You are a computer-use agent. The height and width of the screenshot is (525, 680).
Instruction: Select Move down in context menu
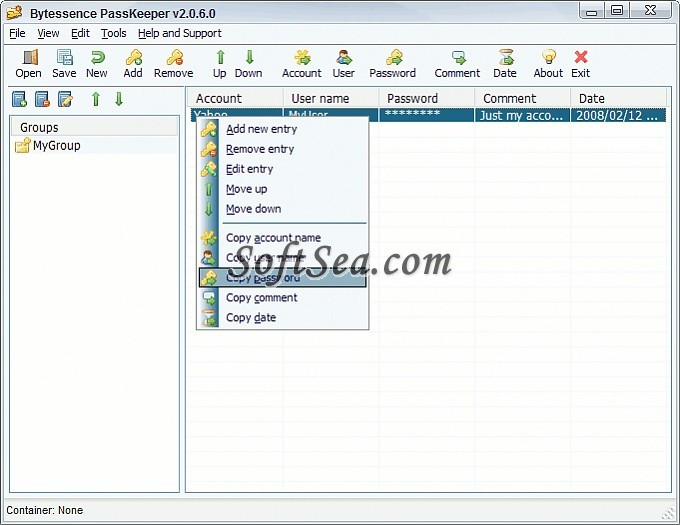[x=283, y=209]
